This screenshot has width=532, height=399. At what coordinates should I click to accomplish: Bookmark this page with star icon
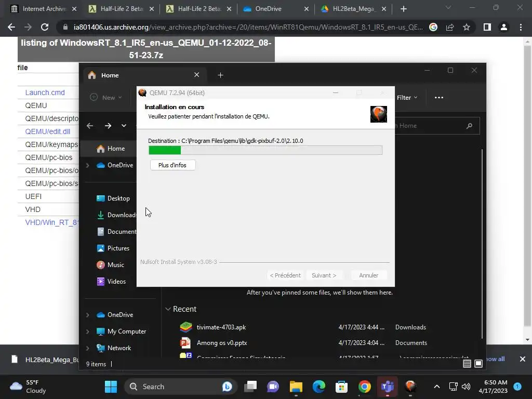(x=467, y=27)
